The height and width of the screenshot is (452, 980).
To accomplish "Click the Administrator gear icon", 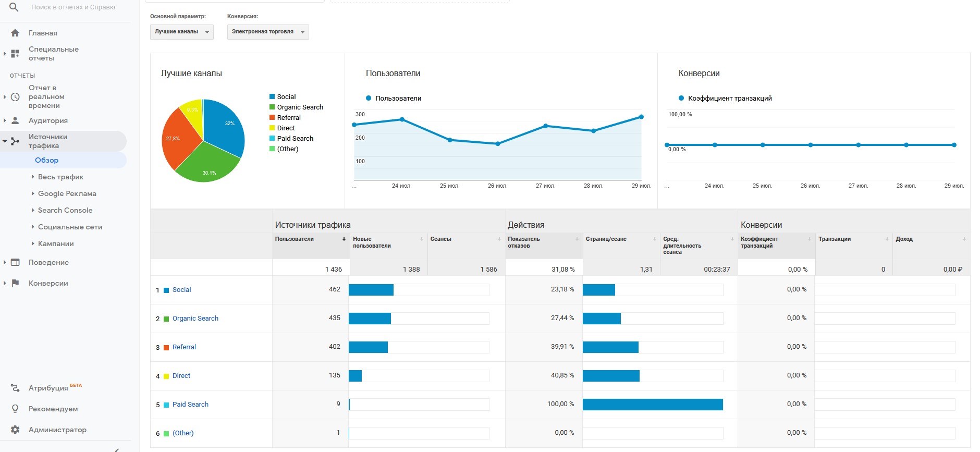I will pyautogui.click(x=15, y=430).
